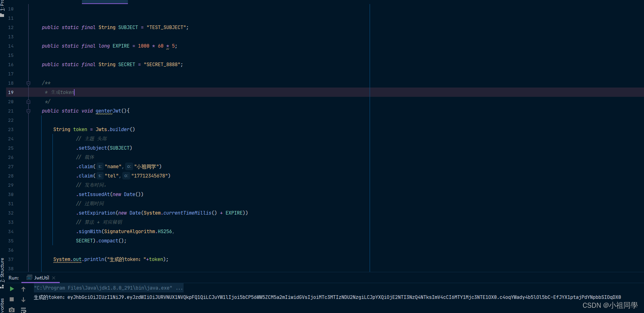Image resolution: width=644 pixels, height=313 pixels.
Task: Close the JwtUtil run tab
Action: click(54, 278)
